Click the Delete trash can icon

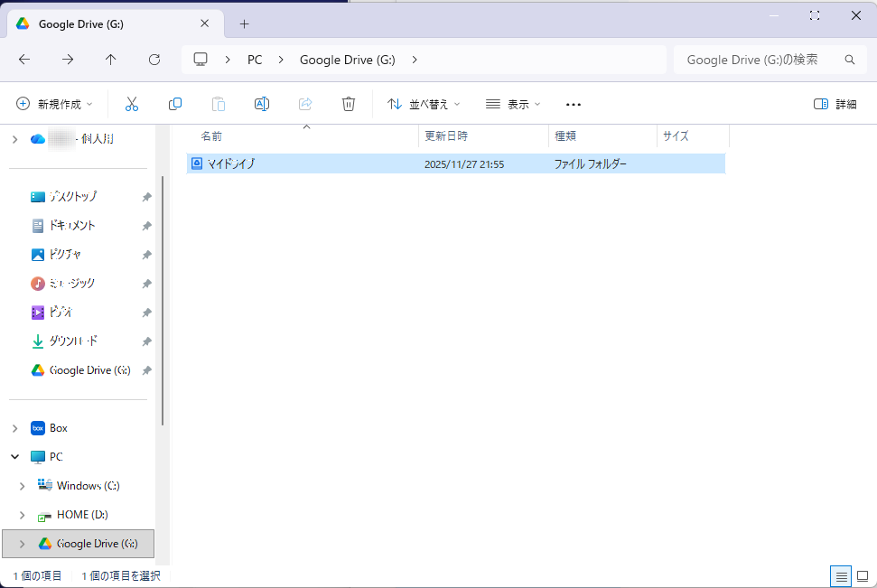349,104
